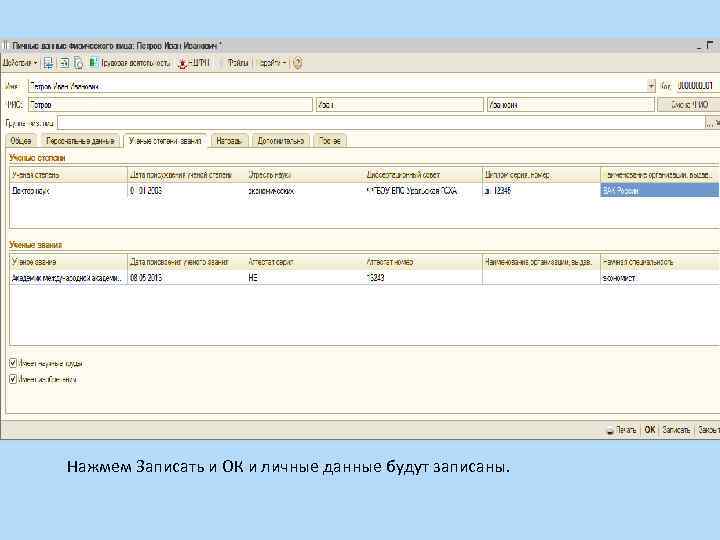The height and width of the screenshot is (540, 720).
Task: Open selection button of Группа доступа field
Action: (709, 123)
